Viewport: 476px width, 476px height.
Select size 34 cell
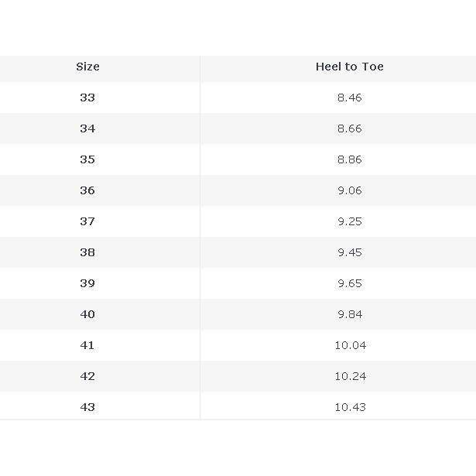[x=87, y=128]
